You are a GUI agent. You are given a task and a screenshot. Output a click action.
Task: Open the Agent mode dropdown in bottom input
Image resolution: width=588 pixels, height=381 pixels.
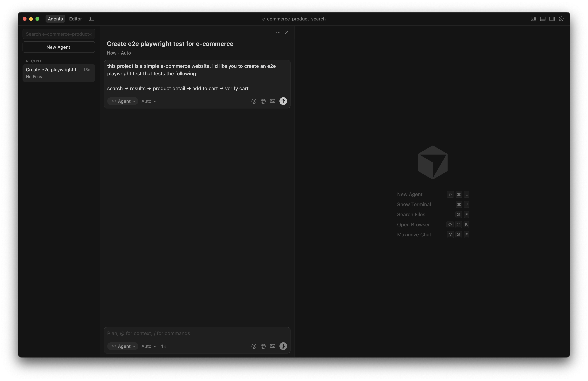click(x=123, y=346)
